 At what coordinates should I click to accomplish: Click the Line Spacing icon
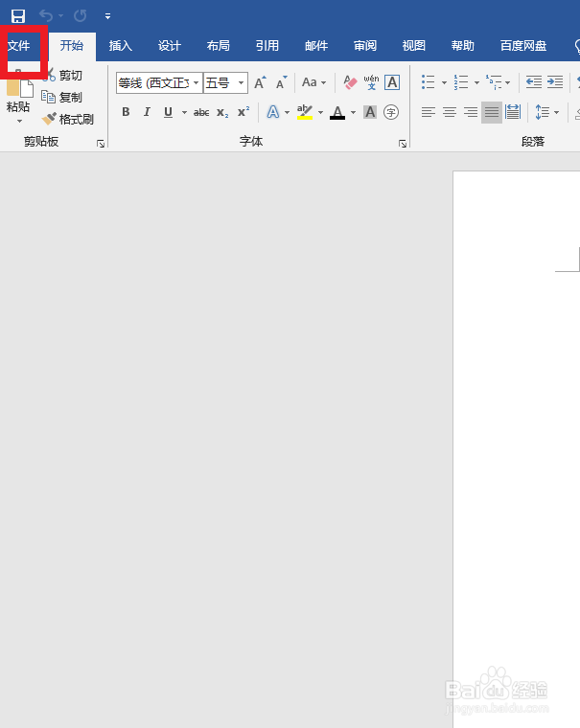(x=543, y=112)
